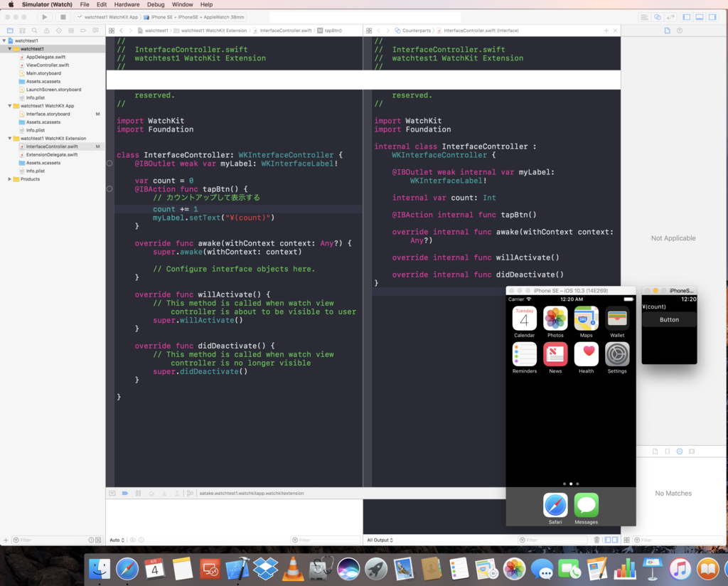728x586 pixels.
Task: Open the Breakpoint navigator
Action: (x=83, y=31)
